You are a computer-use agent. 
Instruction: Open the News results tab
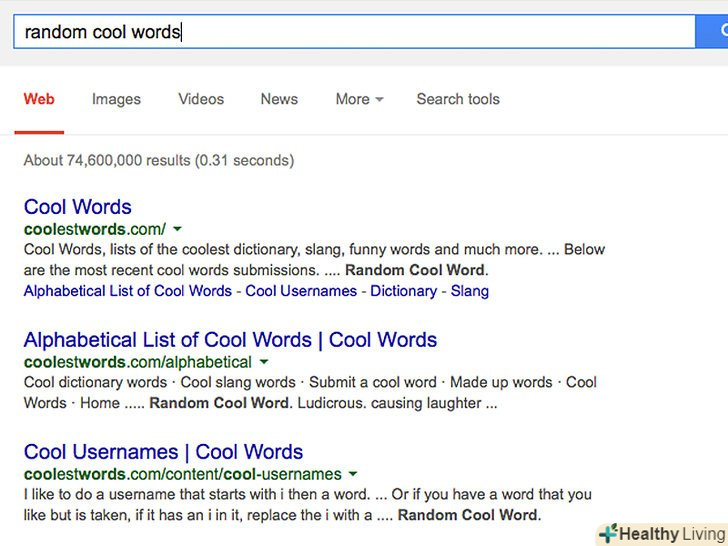[x=279, y=99]
